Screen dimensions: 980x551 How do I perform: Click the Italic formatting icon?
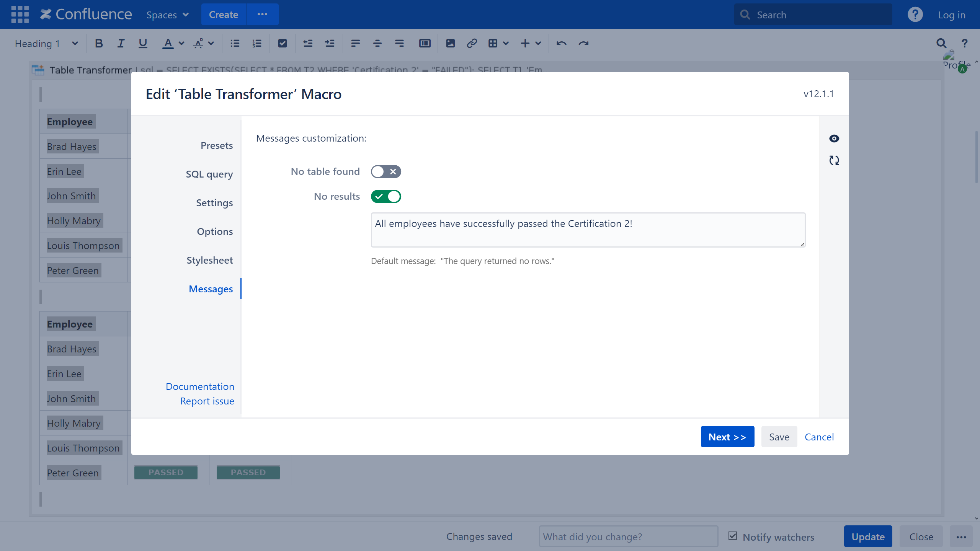click(x=121, y=44)
